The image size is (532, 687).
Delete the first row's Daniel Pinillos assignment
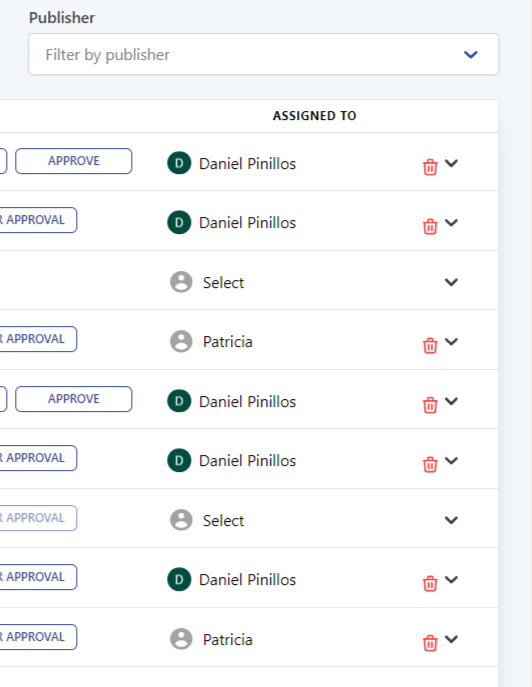(x=430, y=167)
